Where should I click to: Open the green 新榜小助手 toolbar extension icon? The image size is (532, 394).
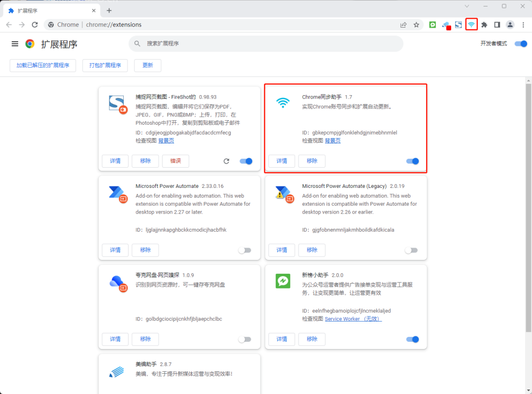pyautogui.click(x=432, y=25)
